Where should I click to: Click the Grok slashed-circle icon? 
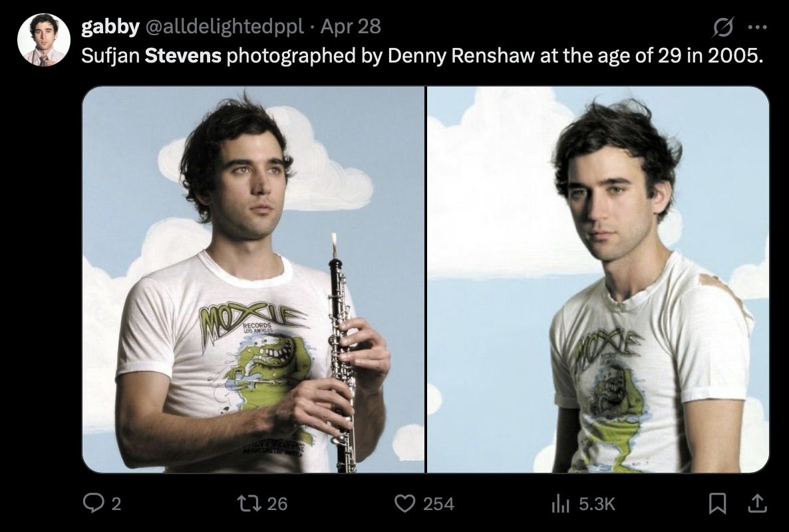click(722, 28)
